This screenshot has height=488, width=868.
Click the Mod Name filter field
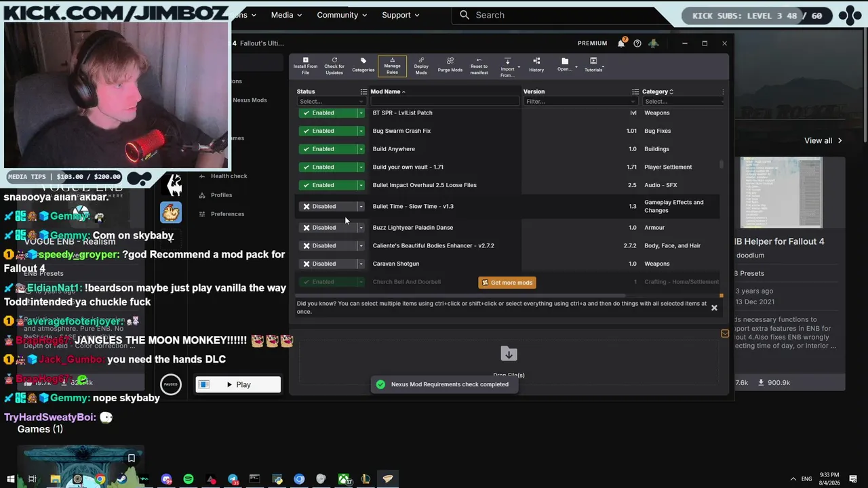[x=445, y=102]
